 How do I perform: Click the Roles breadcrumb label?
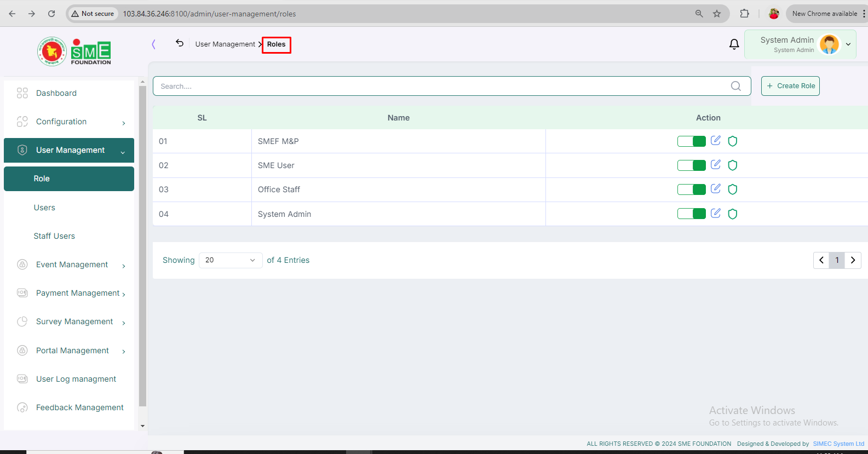point(276,44)
